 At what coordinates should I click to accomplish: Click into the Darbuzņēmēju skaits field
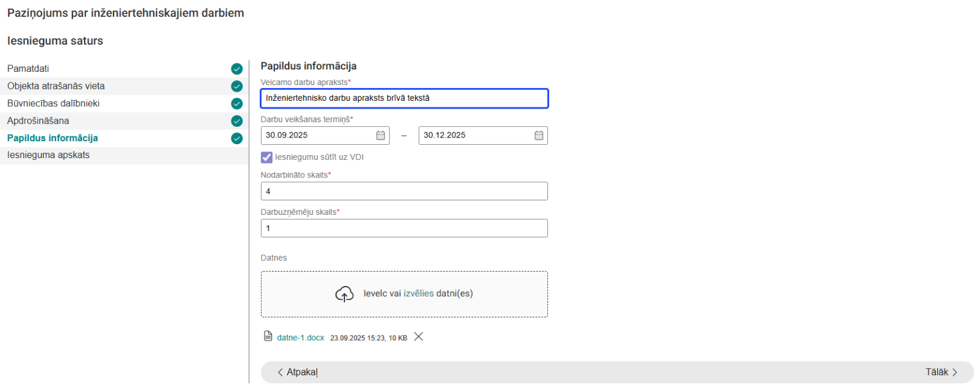click(x=404, y=229)
